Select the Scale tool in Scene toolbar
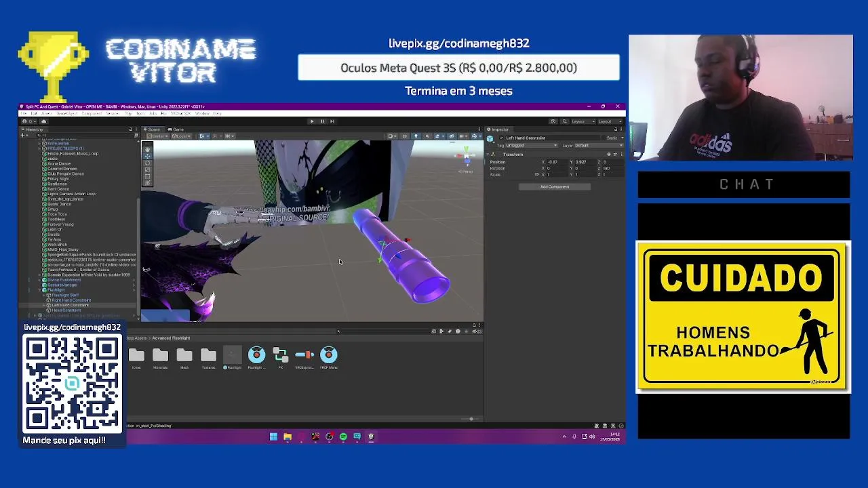The height and width of the screenshot is (488, 868). pyautogui.click(x=147, y=169)
